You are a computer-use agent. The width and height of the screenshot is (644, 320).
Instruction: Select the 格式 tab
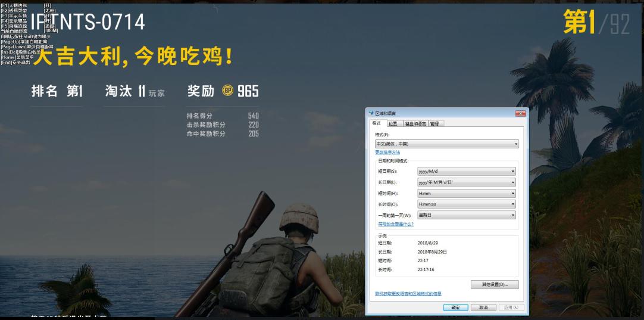click(x=377, y=123)
